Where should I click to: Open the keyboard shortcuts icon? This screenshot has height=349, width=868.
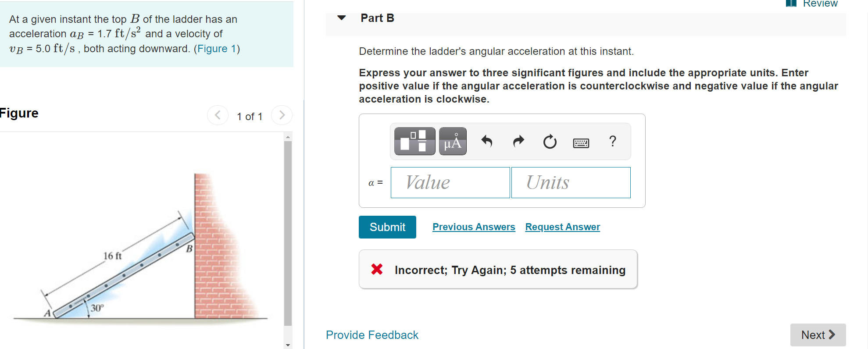[x=581, y=142]
